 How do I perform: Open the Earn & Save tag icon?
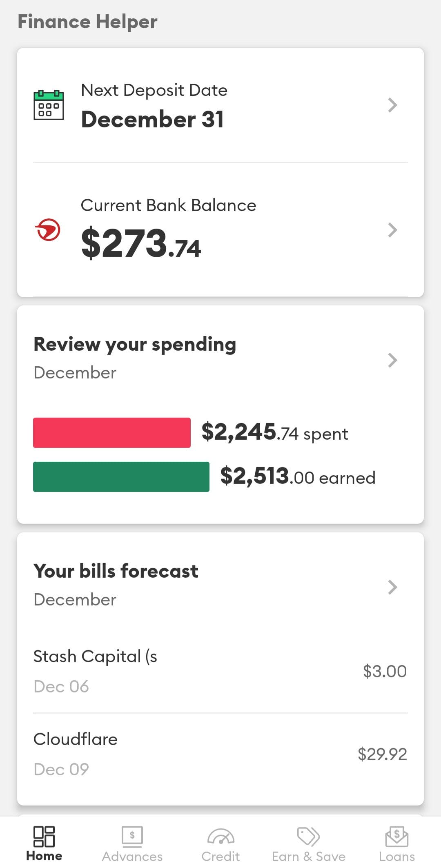pos(309,836)
